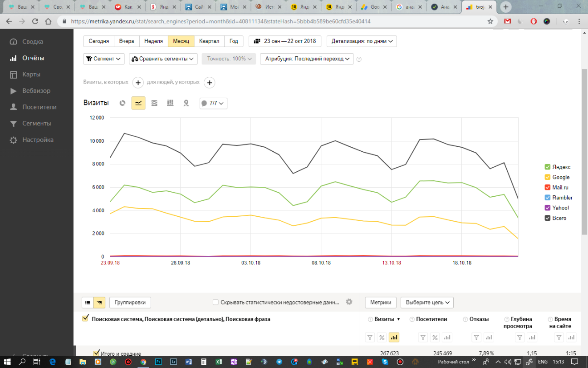This screenshot has width=588, height=368.
Task: Open table settings gear icon
Action: (349, 302)
